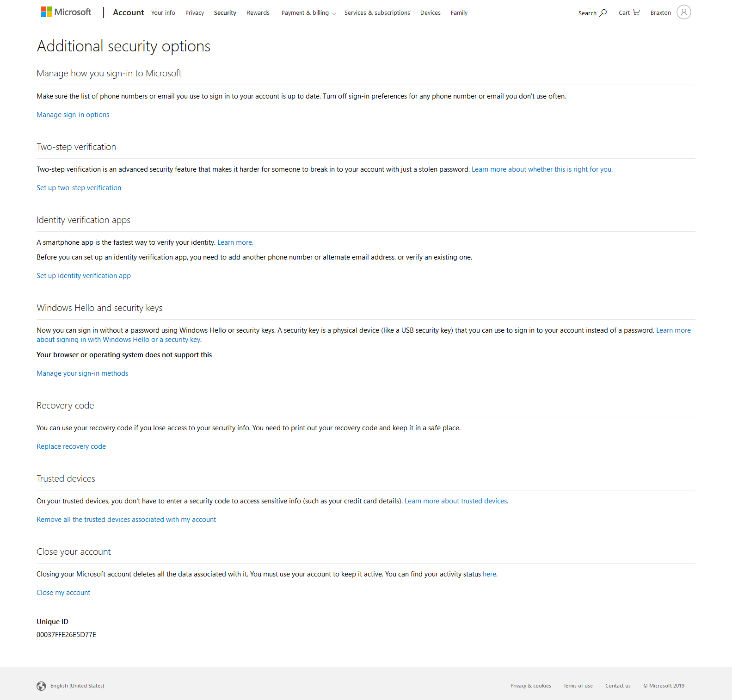Open Contact us footer link
732x700 pixels.
[618, 686]
